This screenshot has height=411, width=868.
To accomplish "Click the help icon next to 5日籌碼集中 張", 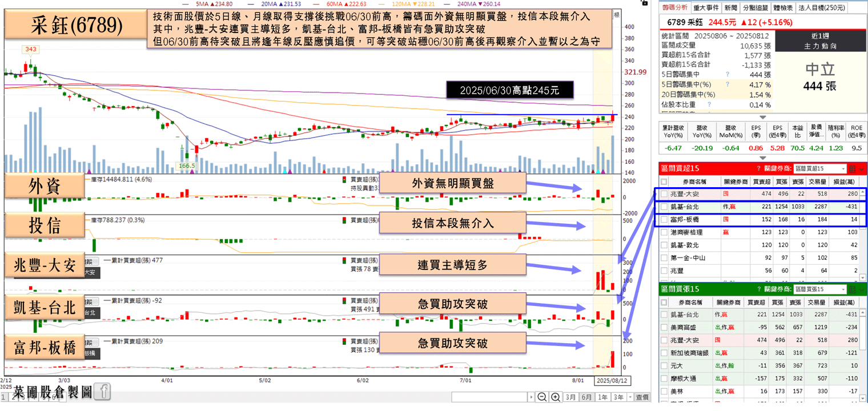I will click(727, 74).
